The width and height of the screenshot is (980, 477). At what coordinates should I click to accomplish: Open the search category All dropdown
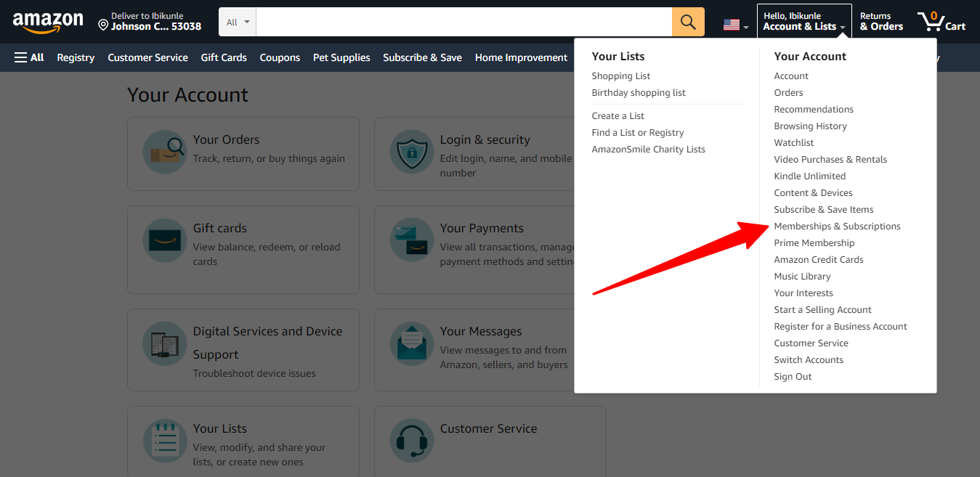tap(238, 22)
